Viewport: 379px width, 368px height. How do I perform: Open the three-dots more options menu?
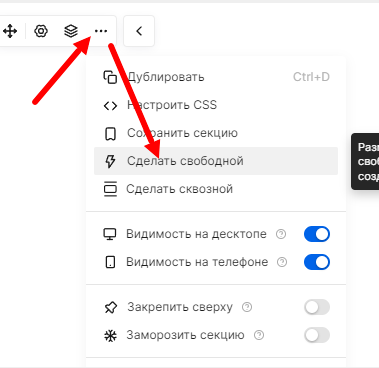coord(101,31)
